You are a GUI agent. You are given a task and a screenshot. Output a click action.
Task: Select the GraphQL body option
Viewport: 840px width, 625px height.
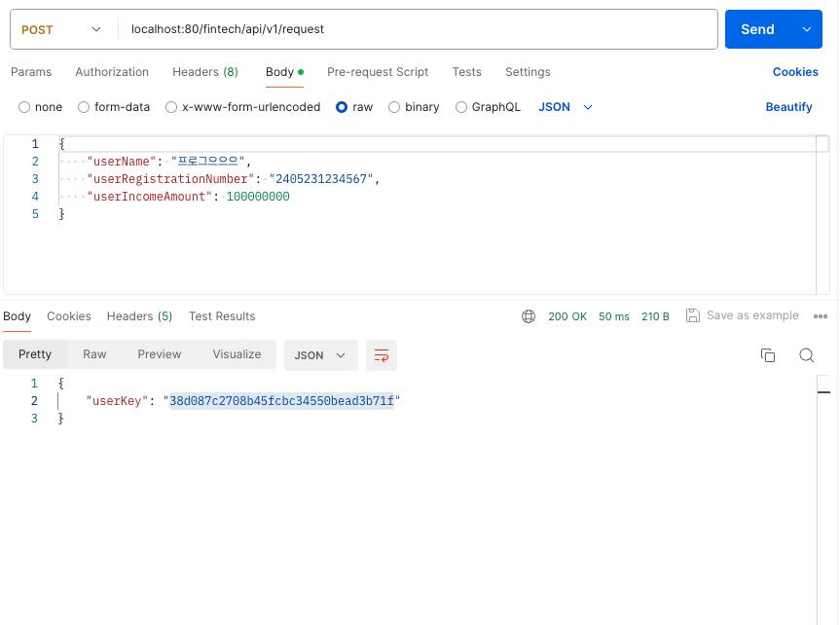460,107
